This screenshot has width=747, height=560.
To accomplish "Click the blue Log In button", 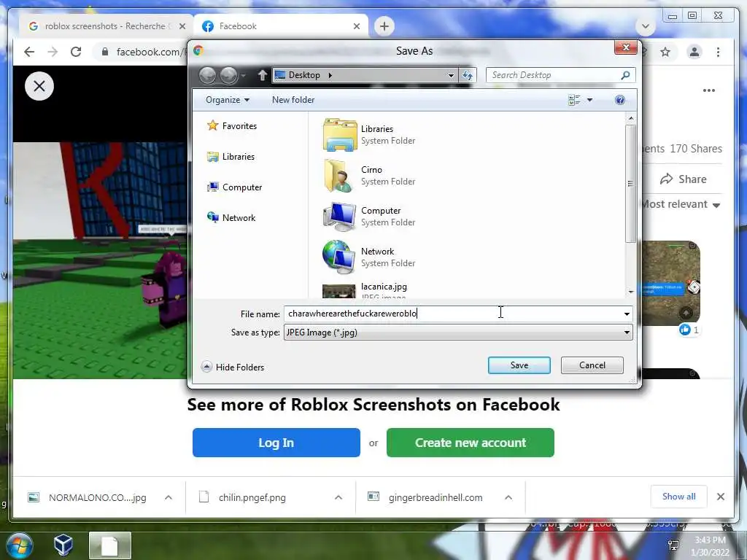I will 276,443.
